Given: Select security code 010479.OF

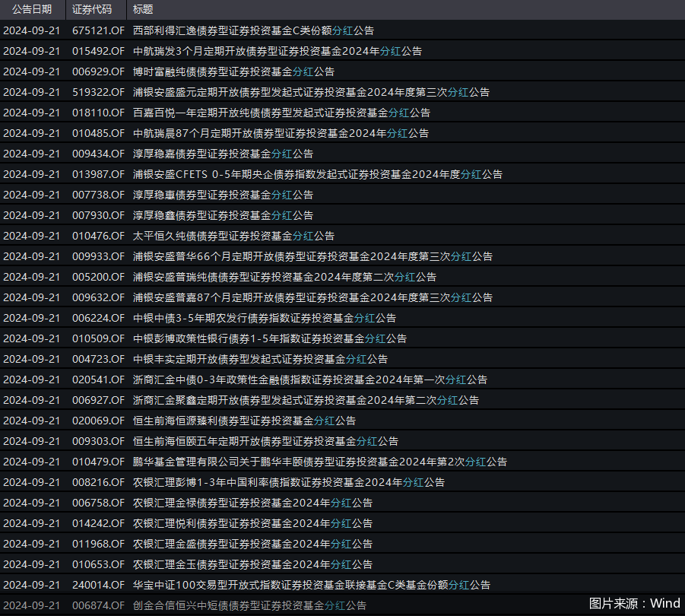Looking at the screenshot, I should (98, 462).
